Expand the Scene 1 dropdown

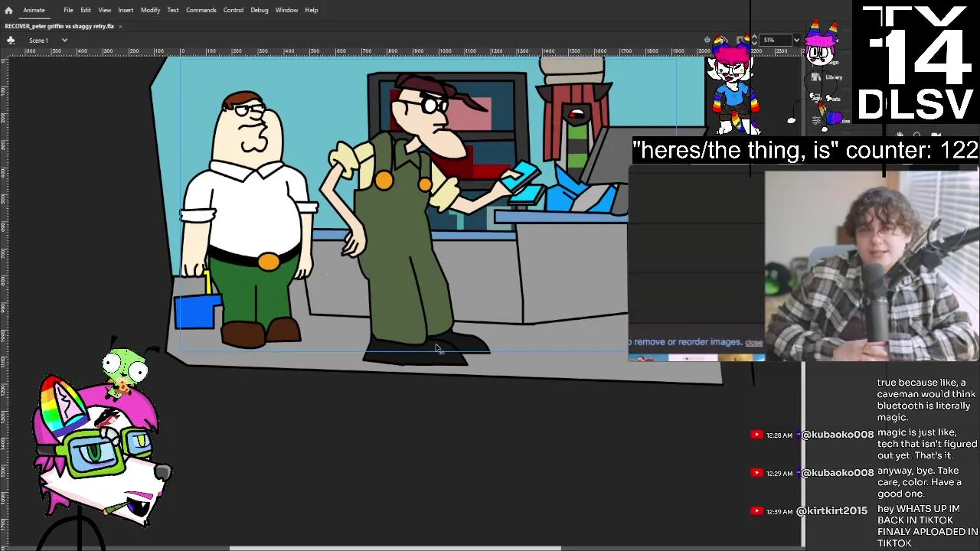(x=64, y=40)
